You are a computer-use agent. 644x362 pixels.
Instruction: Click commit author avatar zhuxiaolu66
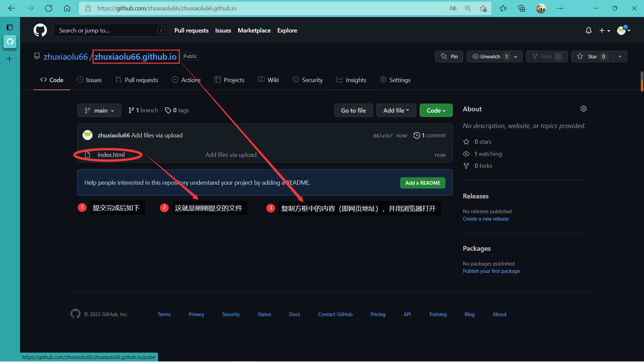click(x=88, y=135)
